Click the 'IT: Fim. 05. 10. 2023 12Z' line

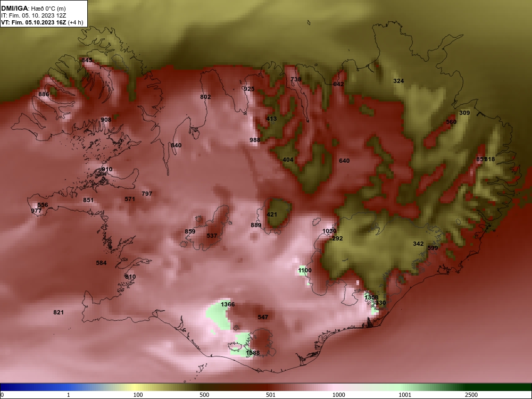(34, 15)
